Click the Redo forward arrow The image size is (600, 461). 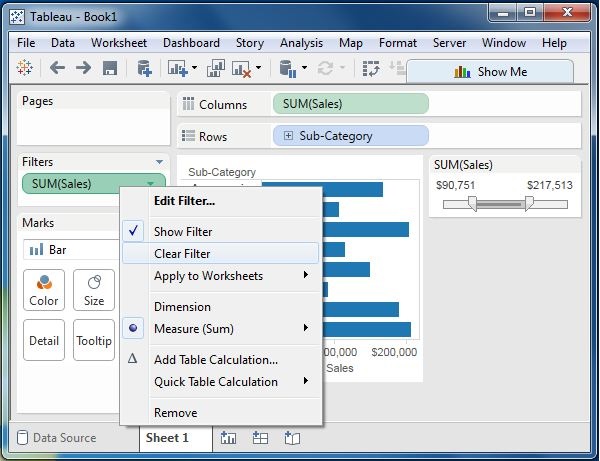[83, 68]
